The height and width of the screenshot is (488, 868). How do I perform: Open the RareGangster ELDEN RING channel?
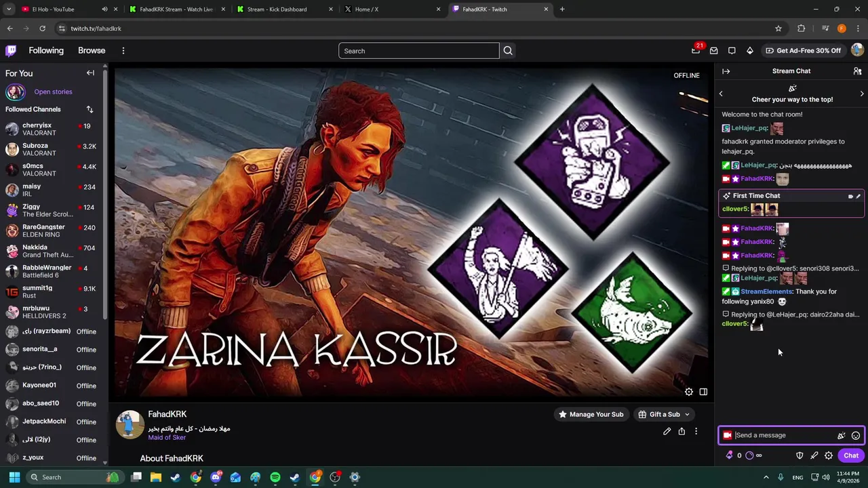coord(53,230)
